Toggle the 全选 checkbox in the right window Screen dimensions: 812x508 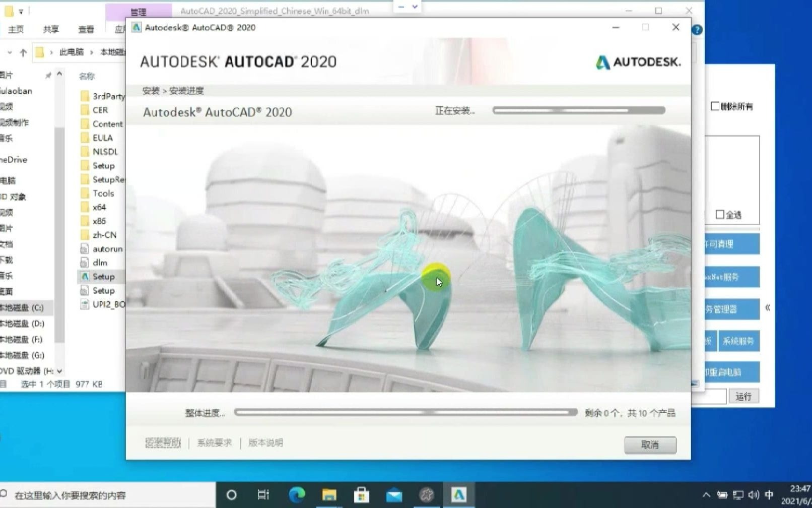click(720, 215)
